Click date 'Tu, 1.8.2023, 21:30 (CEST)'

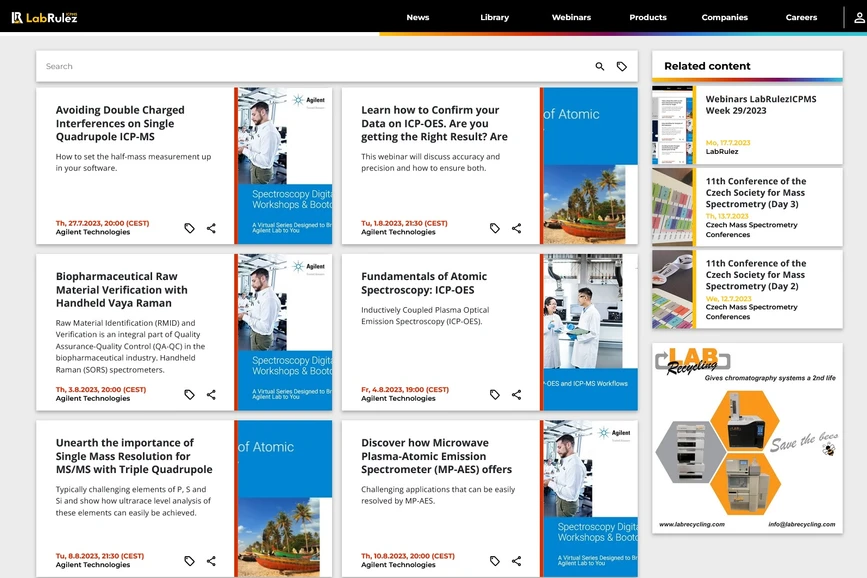tap(404, 223)
